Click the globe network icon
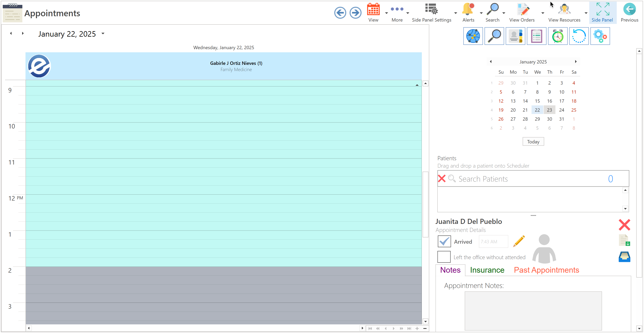 [473, 36]
